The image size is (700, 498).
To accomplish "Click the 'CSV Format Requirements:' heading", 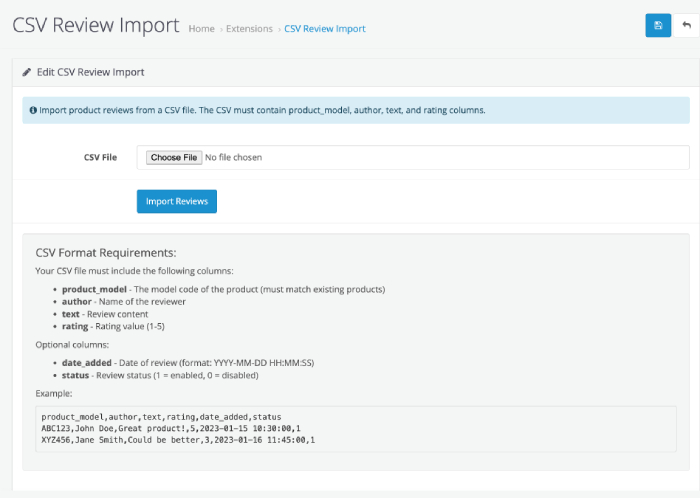I will pos(106,253).
